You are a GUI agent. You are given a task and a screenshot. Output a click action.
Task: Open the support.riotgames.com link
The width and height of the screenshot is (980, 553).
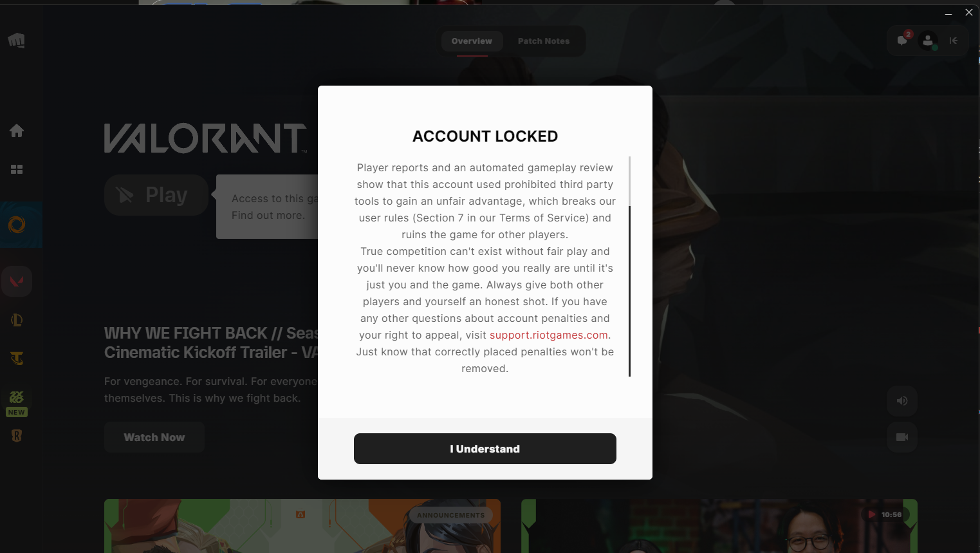[549, 335]
